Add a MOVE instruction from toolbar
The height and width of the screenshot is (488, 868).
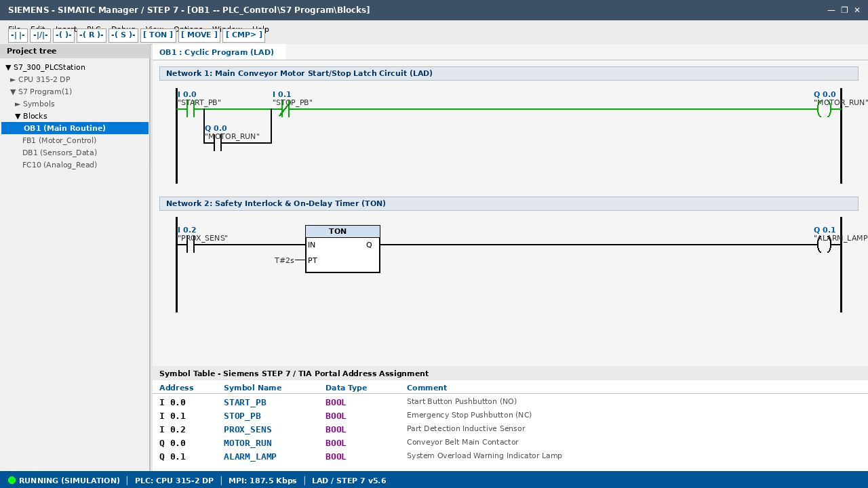199,35
